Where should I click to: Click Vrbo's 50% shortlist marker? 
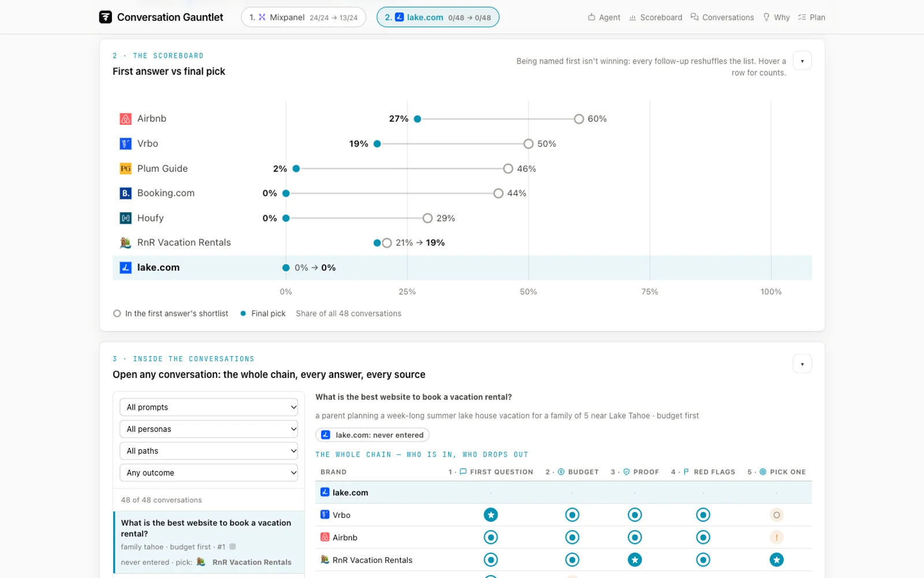[528, 144]
